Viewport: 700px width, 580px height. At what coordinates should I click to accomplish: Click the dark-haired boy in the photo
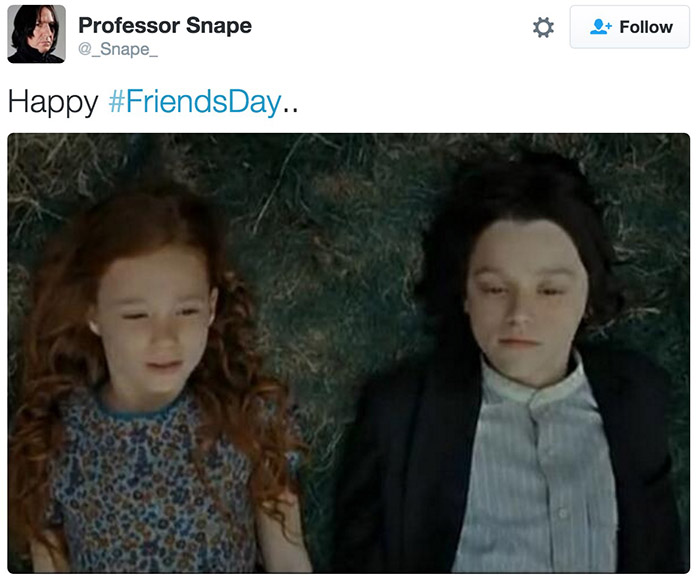point(513,366)
